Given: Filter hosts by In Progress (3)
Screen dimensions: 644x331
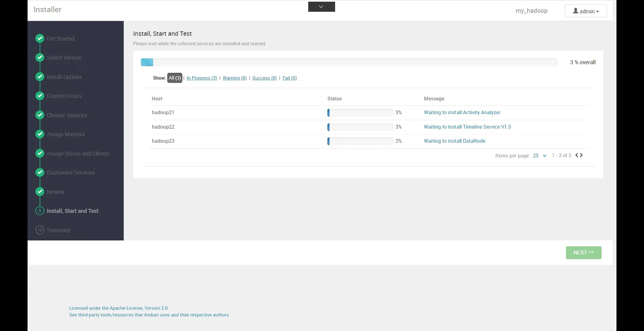Looking at the screenshot, I should 202,78.
